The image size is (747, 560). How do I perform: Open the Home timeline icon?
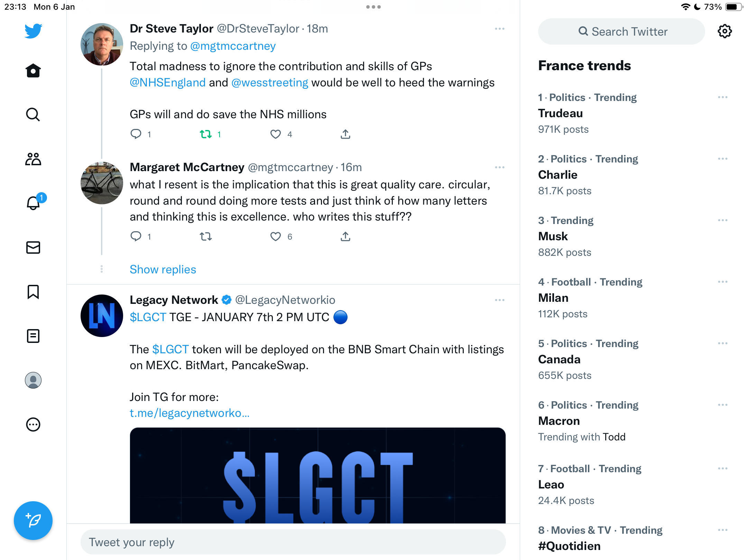coord(33,71)
